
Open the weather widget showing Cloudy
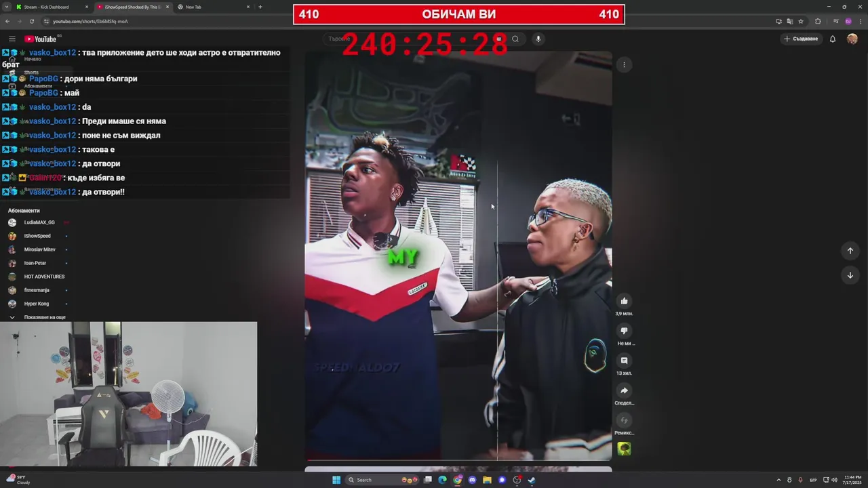[x=19, y=480]
